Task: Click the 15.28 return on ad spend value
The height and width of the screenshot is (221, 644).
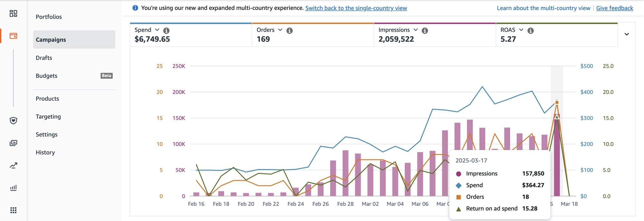Action: pyautogui.click(x=530, y=208)
